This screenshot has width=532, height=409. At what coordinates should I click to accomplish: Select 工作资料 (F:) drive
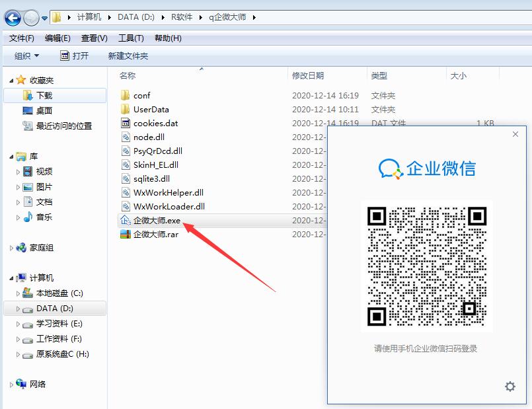tap(59, 339)
